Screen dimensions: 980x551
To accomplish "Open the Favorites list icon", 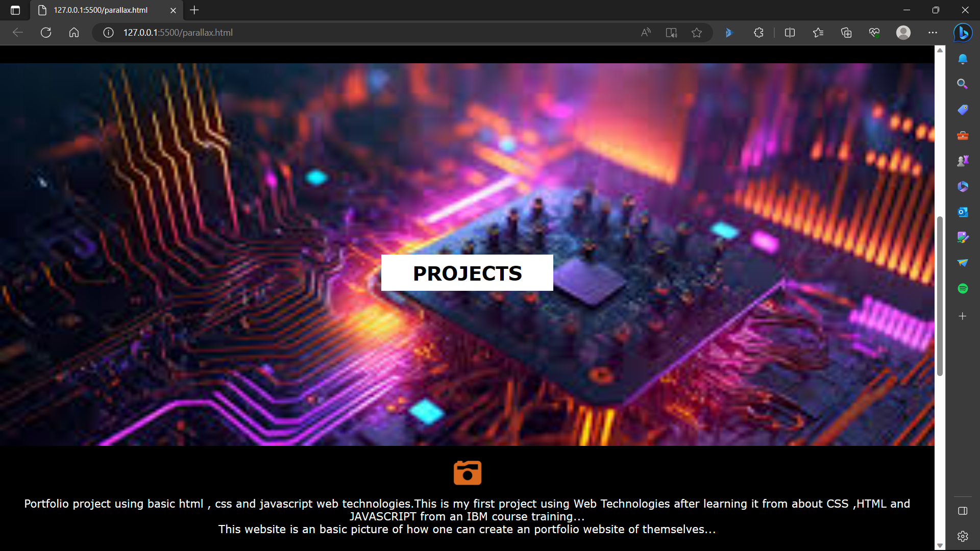I will tap(818, 33).
